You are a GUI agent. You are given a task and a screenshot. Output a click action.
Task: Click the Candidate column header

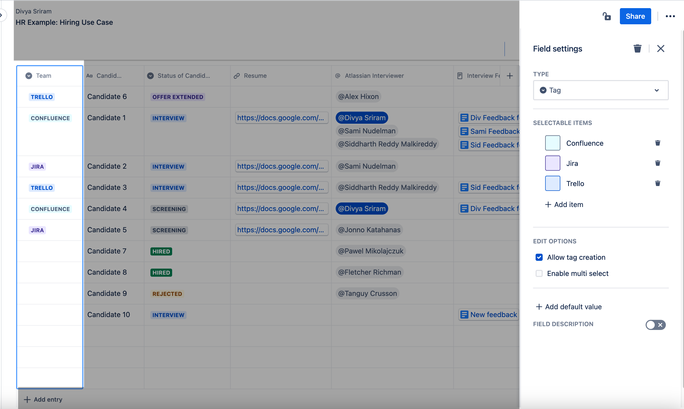[x=114, y=76]
